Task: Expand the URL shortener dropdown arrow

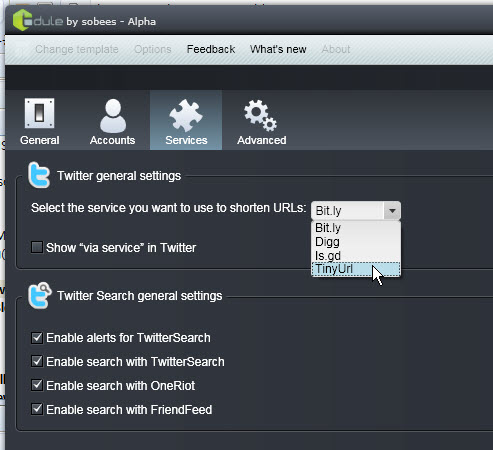Action: (x=392, y=211)
